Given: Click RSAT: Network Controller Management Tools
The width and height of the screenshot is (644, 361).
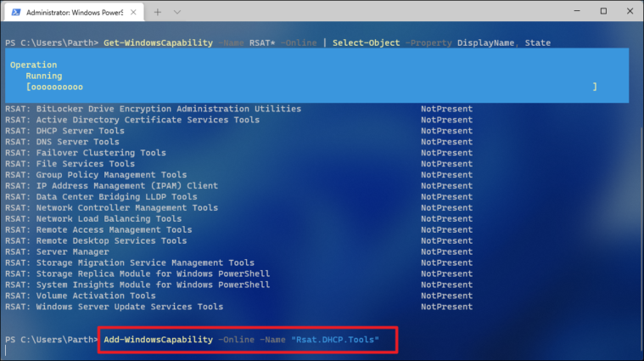Looking at the screenshot, I should click(x=111, y=208).
